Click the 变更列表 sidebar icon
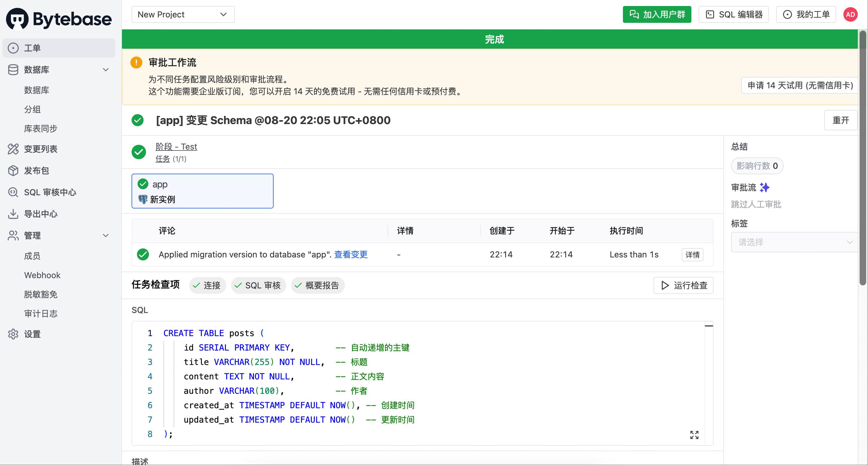This screenshot has width=868, height=465. click(13, 149)
